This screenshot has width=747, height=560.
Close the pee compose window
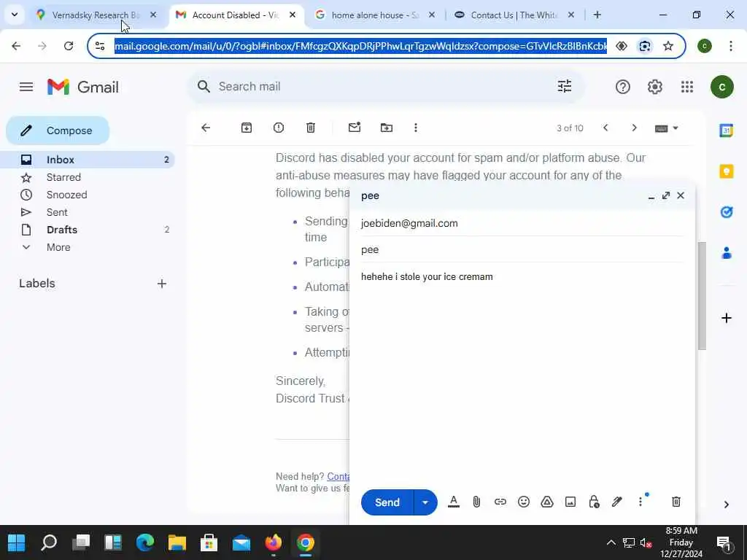point(681,195)
